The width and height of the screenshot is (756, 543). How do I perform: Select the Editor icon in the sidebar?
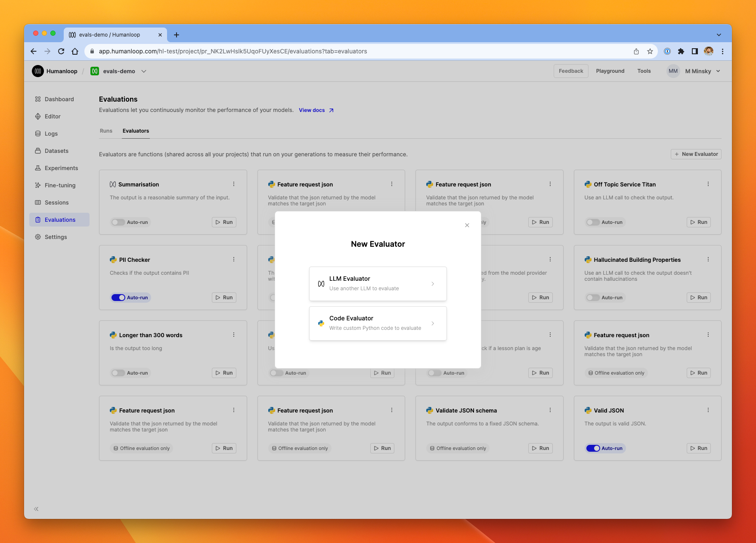pyautogui.click(x=38, y=116)
